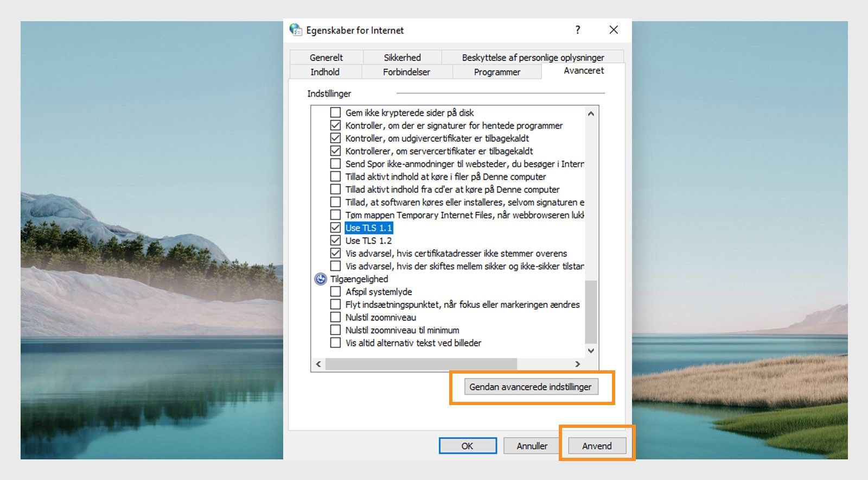Image resolution: width=868 pixels, height=480 pixels.
Task: Click Gendan avancerede indstillinger button
Action: click(531, 387)
